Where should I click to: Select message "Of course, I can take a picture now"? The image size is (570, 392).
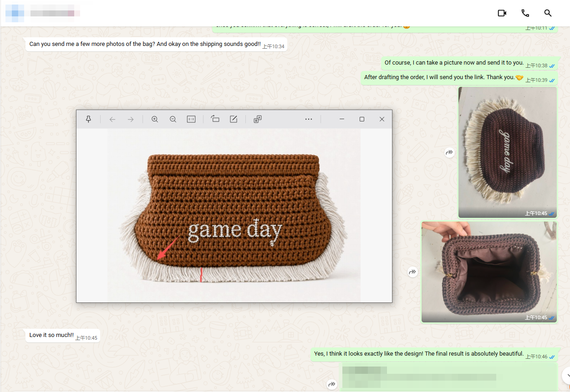tap(469, 63)
